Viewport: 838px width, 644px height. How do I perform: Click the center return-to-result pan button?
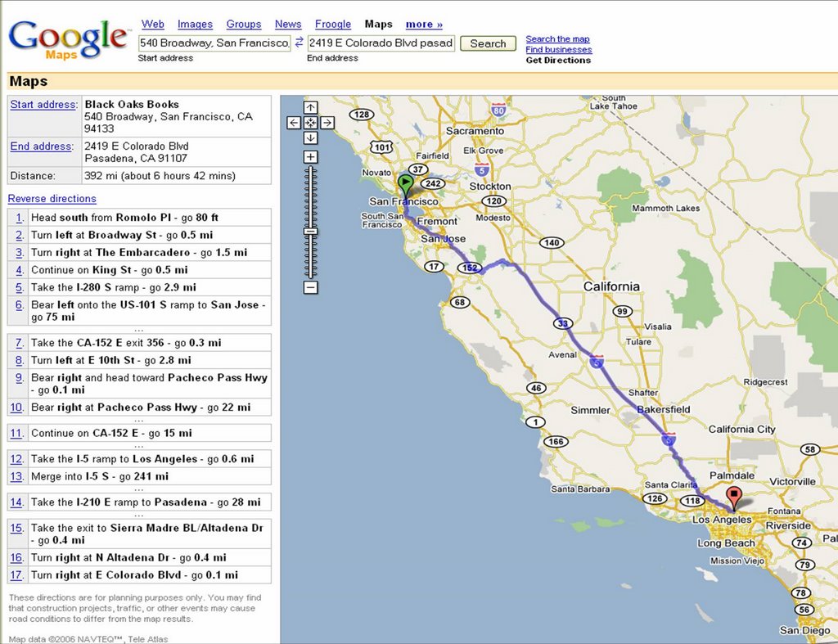pyautogui.click(x=310, y=123)
